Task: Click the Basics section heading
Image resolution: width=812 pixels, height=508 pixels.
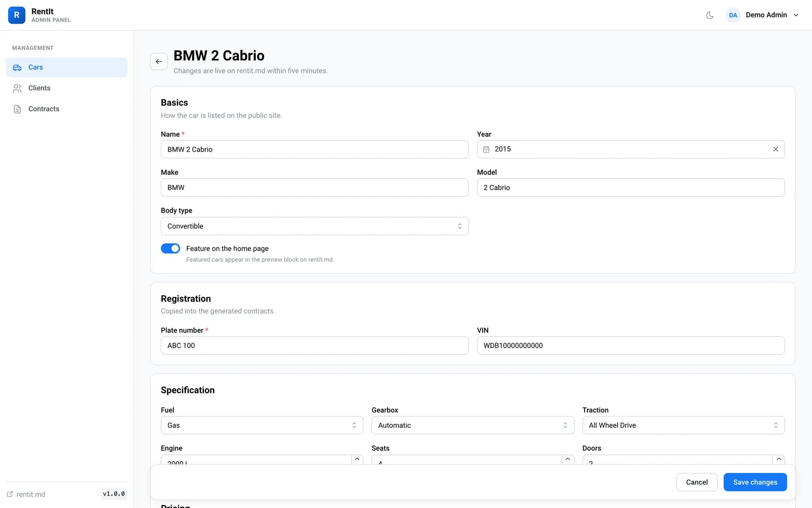Action: click(x=174, y=103)
